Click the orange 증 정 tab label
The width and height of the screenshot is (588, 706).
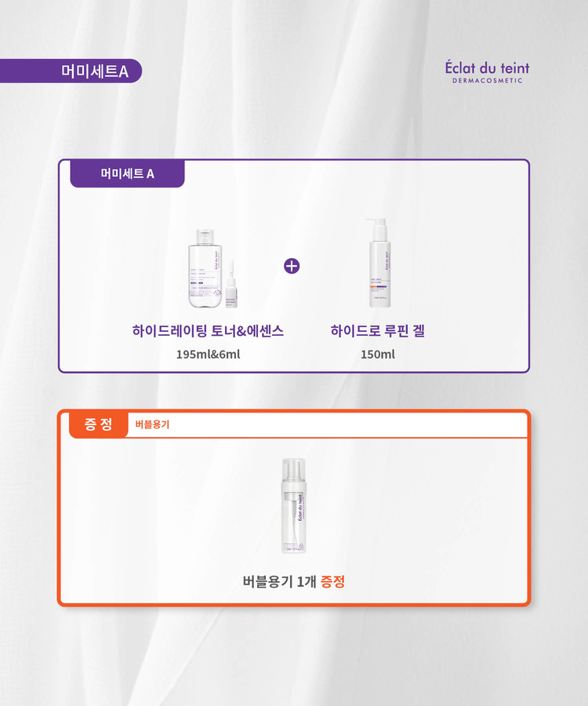point(99,424)
